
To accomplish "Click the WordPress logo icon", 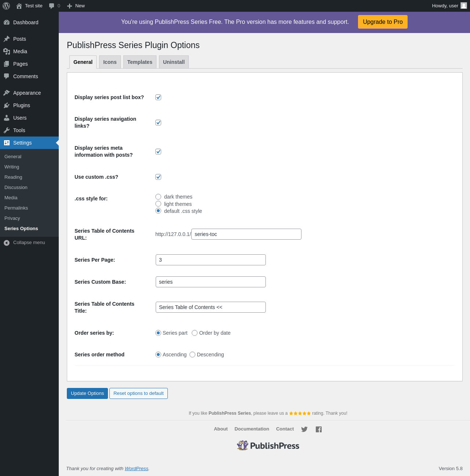I will click(6, 6).
